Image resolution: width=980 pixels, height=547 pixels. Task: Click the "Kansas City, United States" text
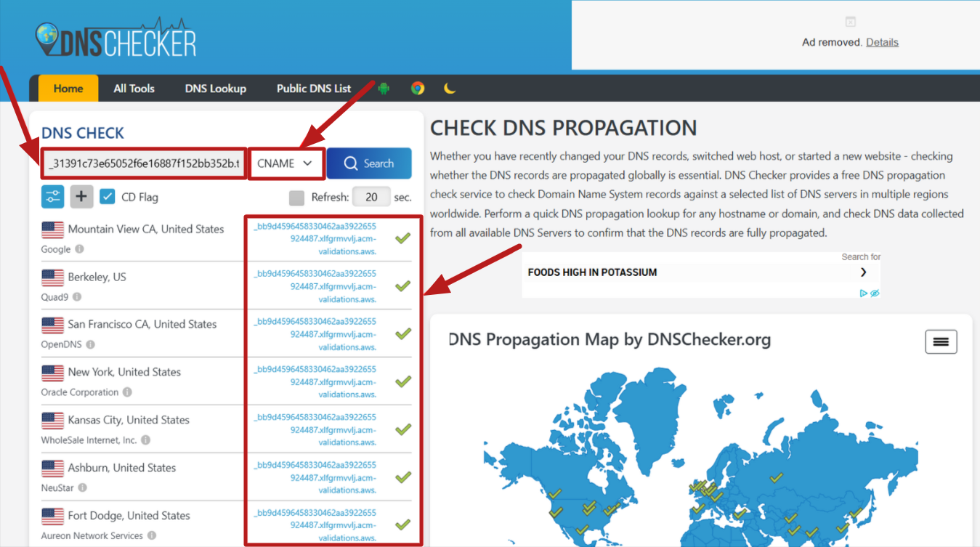(x=129, y=420)
